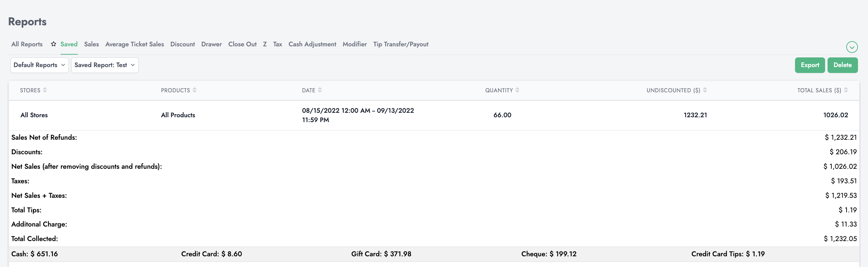Switch to Tip Transfer/Payout tab

click(x=401, y=44)
